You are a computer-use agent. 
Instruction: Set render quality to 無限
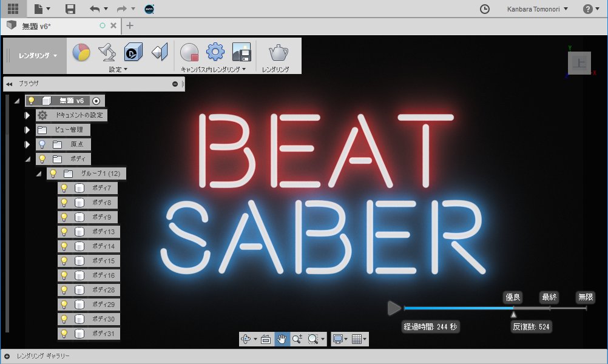click(586, 297)
